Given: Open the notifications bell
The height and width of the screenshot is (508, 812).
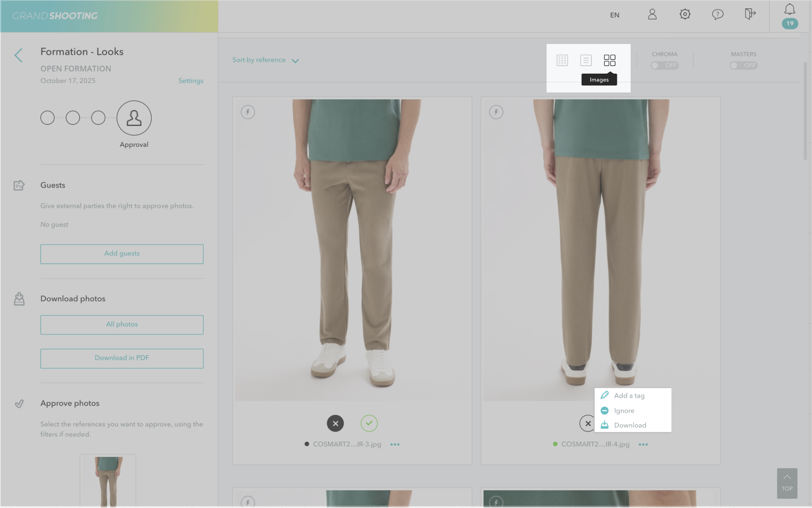Looking at the screenshot, I should (x=790, y=9).
